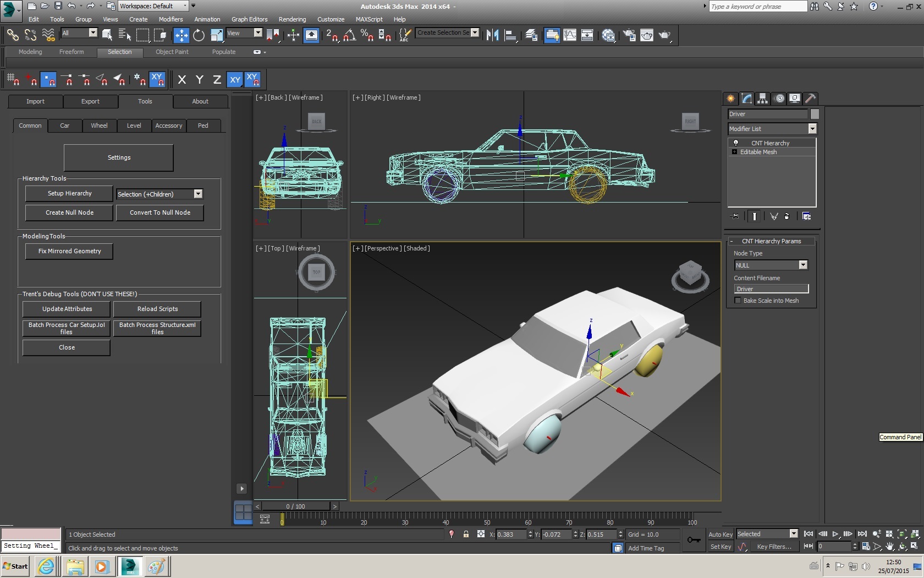The width and height of the screenshot is (924, 578).
Task: Enable Bake Scale into Mesh checkbox
Action: click(x=738, y=301)
